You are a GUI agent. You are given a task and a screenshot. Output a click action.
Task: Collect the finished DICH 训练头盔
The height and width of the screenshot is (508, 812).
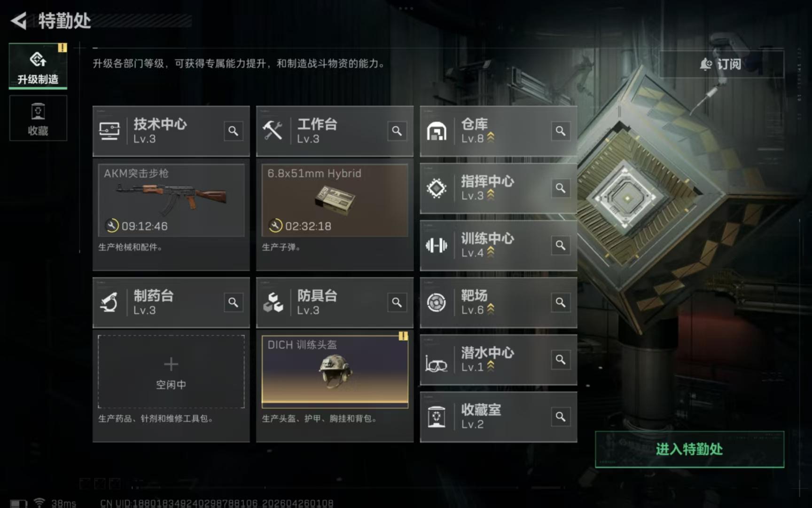(x=335, y=371)
